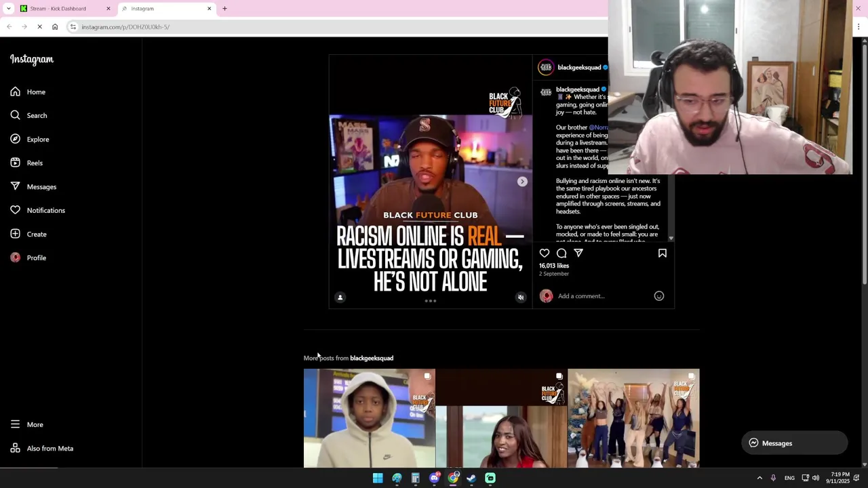This screenshot has height=488, width=868.
Task: Click the browser home button
Action: (x=55, y=27)
